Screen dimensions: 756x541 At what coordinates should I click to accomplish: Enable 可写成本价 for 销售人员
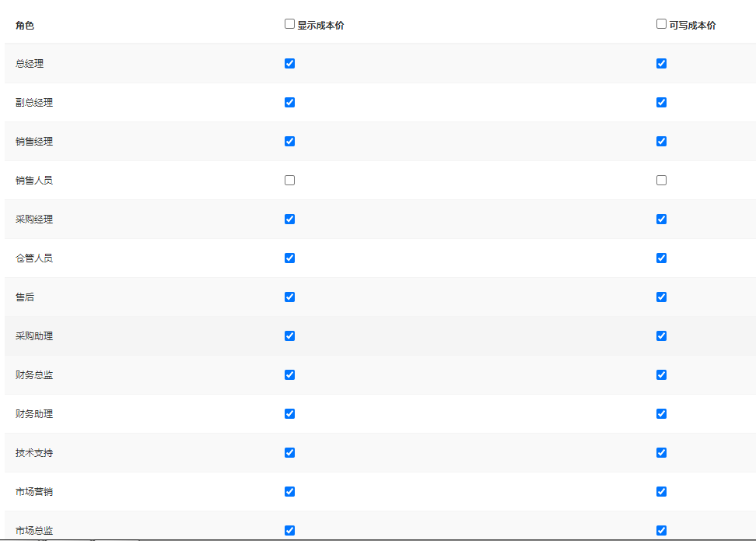point(661,180)
